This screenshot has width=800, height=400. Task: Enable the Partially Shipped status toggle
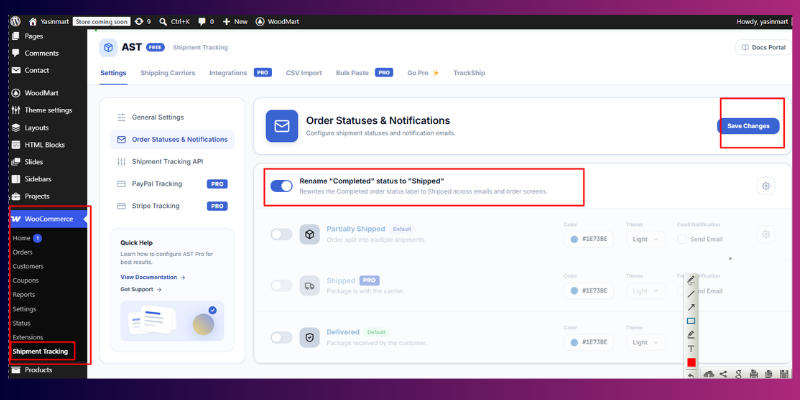(x=281, y=235)
